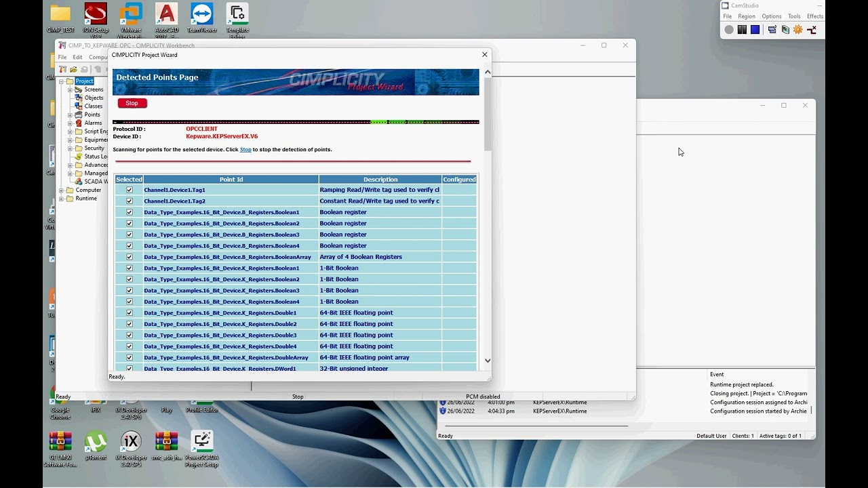This screenshot has width=868, height=488.
Task: Launch µTorrent from the desktop
Action: tap(96, 449)
